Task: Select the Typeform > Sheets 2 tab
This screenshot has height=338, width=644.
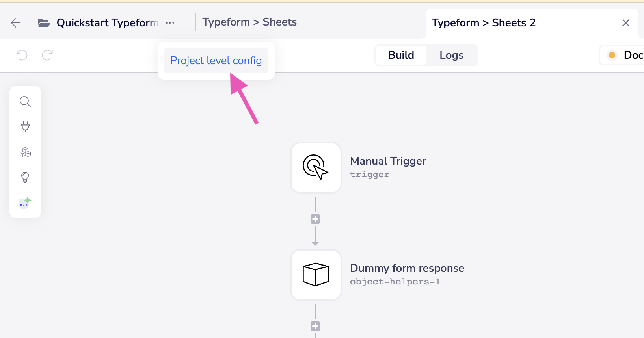Action: click(484, 22)
